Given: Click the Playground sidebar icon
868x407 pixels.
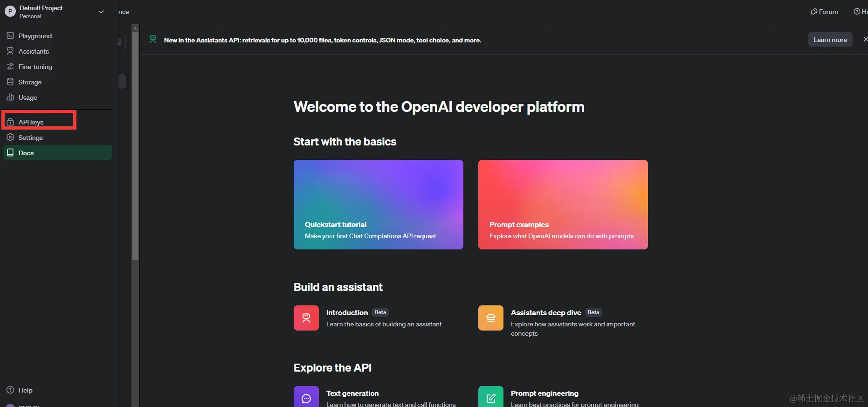Looking at the screenshot, I should 10,35.
